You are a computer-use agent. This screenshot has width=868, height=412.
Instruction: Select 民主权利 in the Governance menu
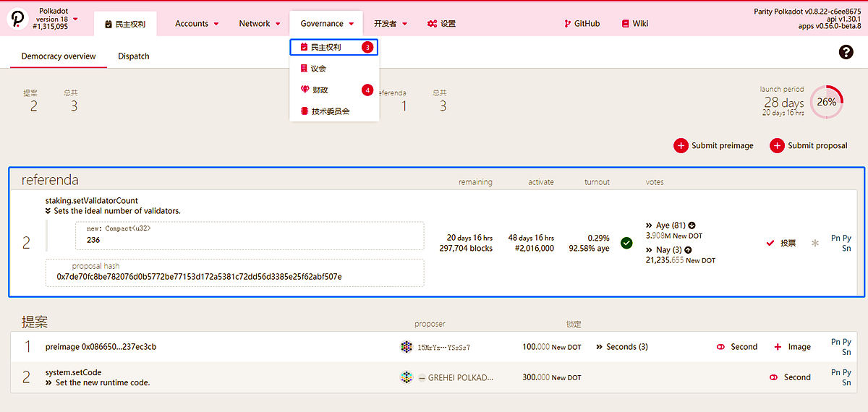(x=334, y=47)
